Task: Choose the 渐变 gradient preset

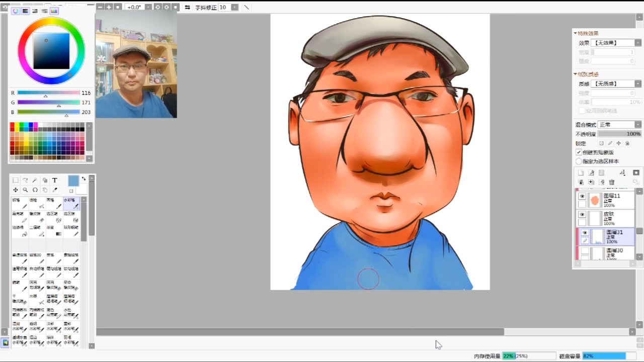Action: coord(54,230)
